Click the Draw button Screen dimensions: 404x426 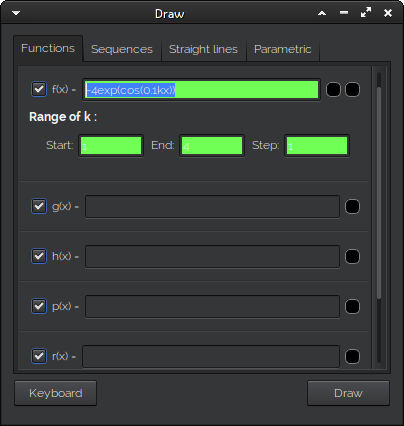tap(348, 393)
